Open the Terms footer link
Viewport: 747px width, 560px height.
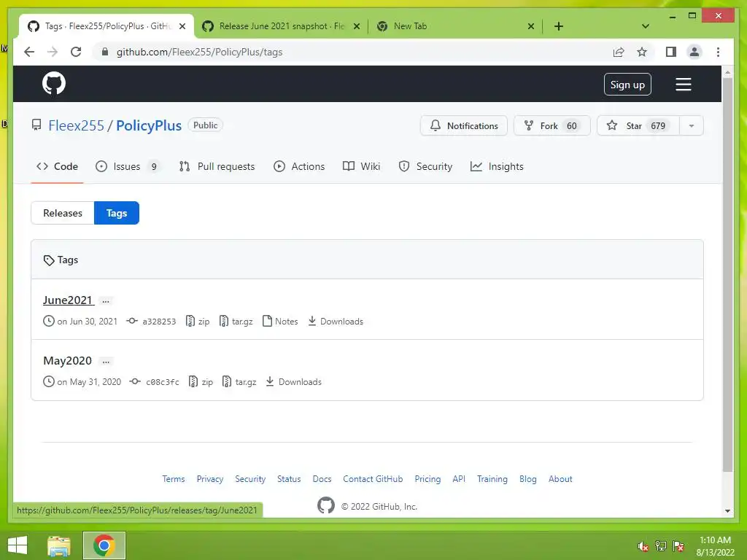point(174,479)
